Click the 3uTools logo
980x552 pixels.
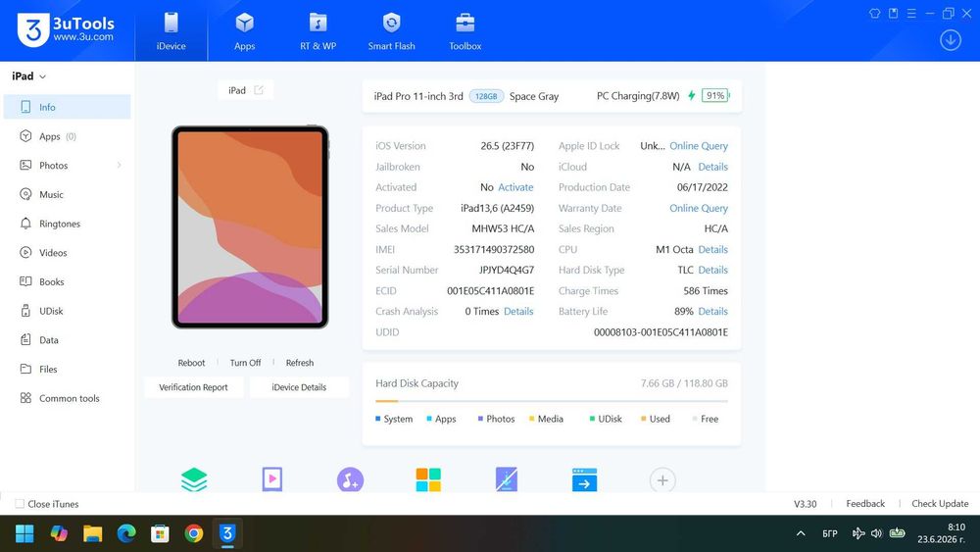tap(66, 30)
